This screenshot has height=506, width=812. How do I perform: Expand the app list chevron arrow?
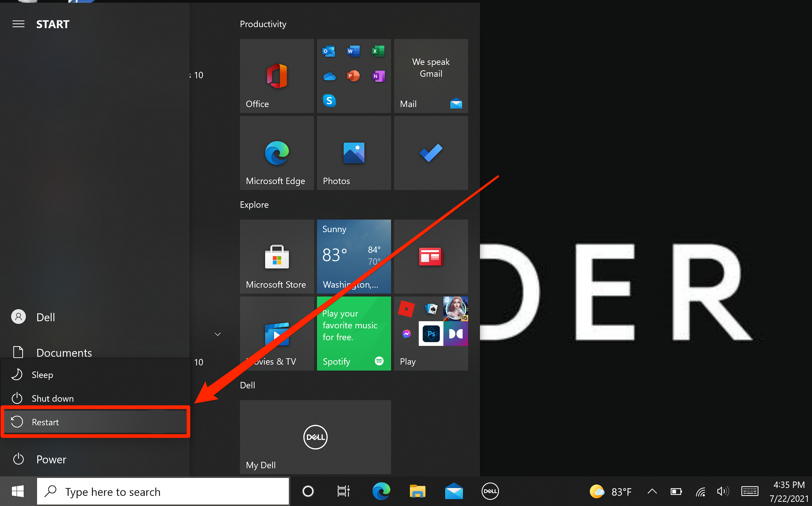tap(218, 334)
